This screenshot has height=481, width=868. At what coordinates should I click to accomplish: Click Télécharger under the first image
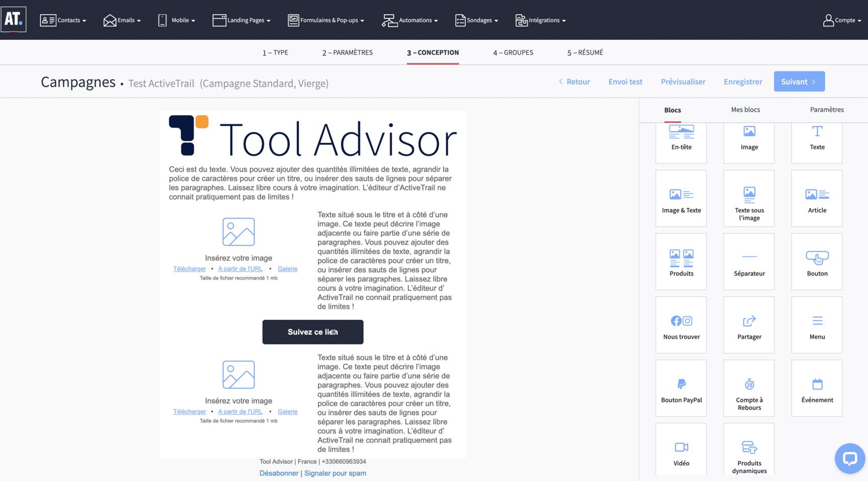pos(189,269)
